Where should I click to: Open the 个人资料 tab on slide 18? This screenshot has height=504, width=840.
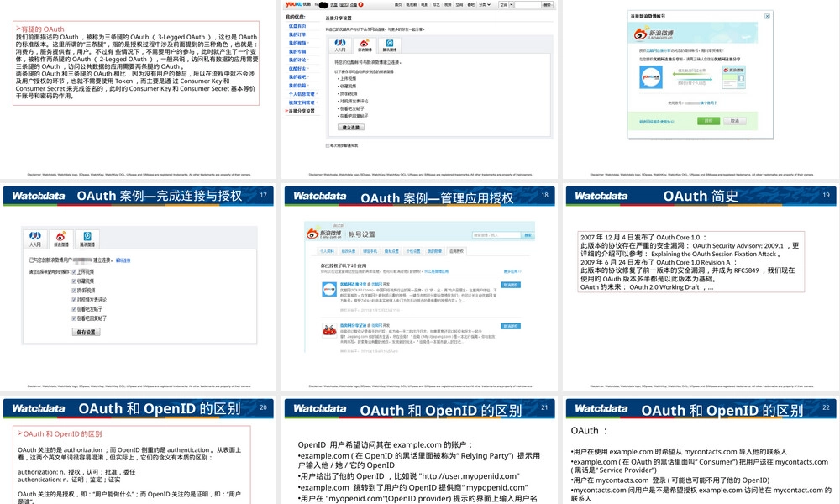327,251
